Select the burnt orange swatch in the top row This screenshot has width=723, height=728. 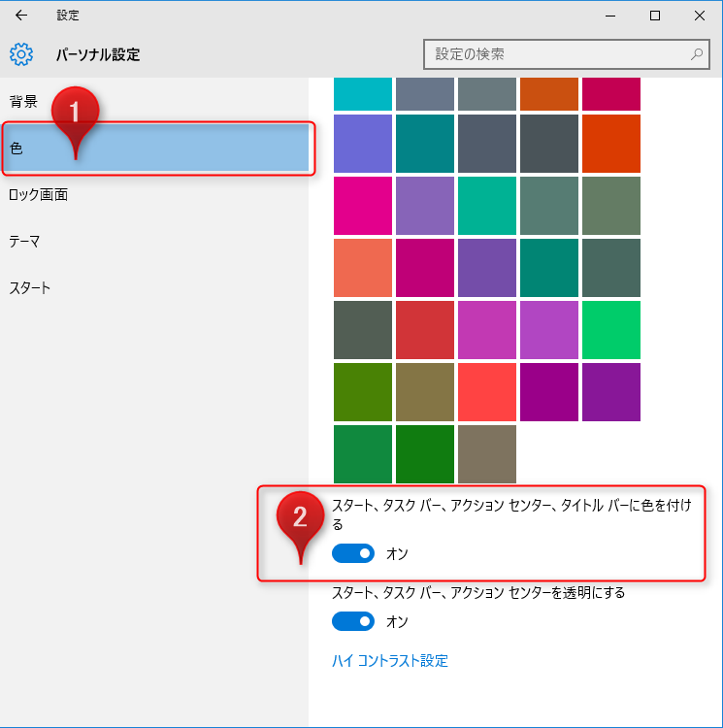549,94
